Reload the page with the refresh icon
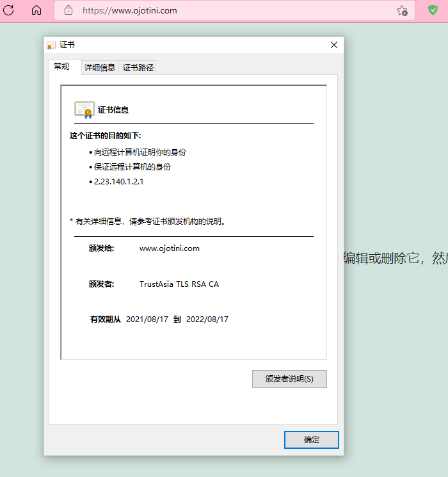This screenshot has height=477, width=448. coord(8,10)
